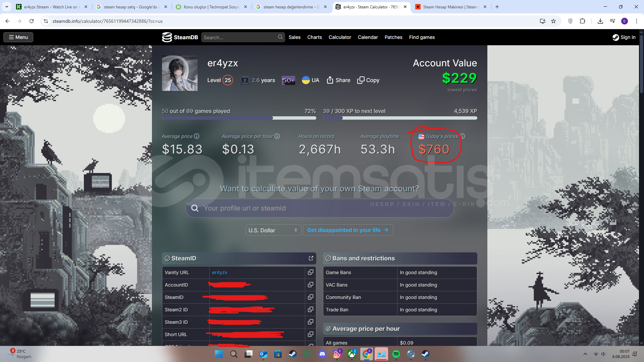Click the games played progress bar
This screenshot has height=362, width=644.
point(239,118)
